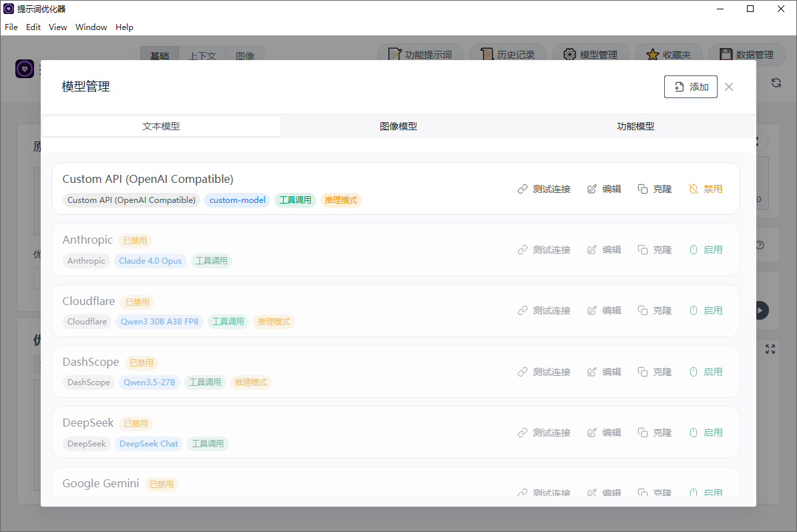
Task: Click the refresh sync icon at top right
Action: tap(776, 83)
